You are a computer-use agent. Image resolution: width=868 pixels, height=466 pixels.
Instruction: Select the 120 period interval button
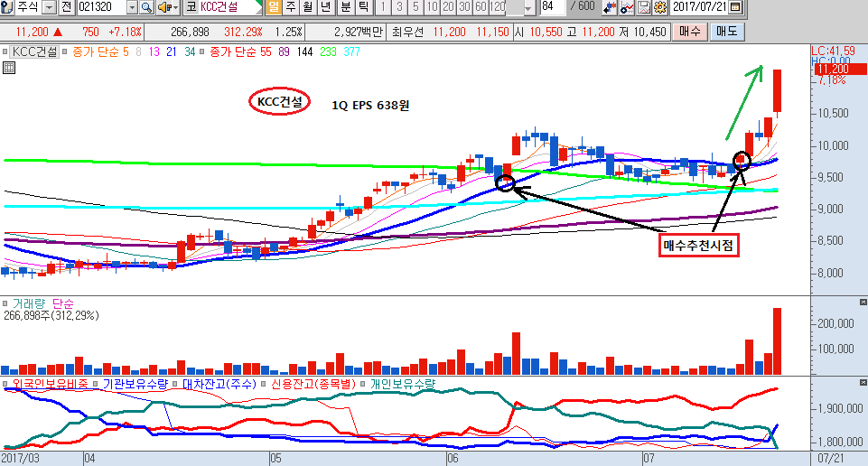[x=498, y=7]
